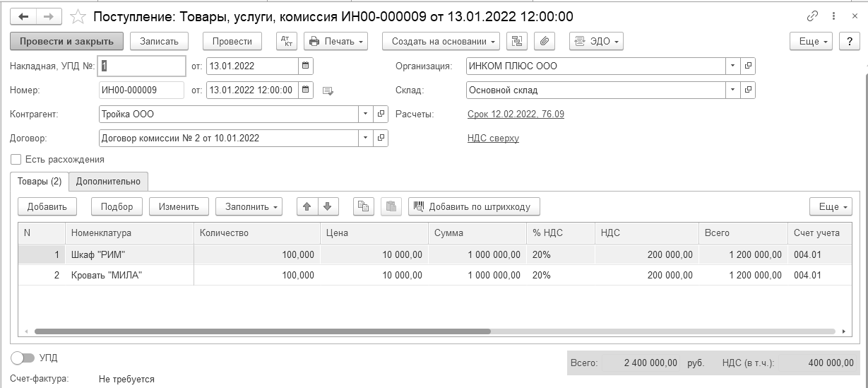Expand the Склад dropdown list
This screenshot has height=388, width=868.
[734, 90]
